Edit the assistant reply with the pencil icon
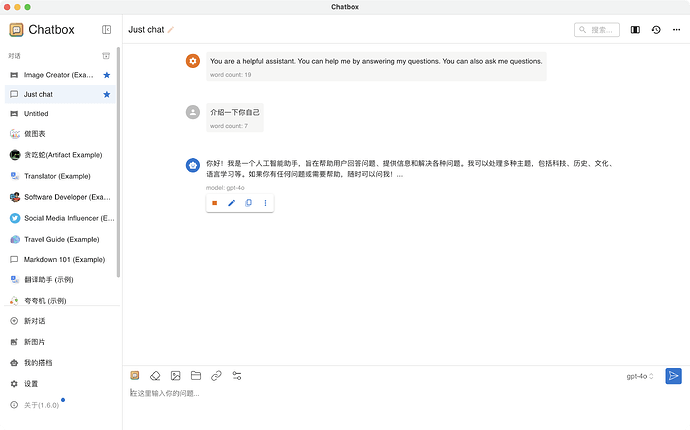Viewport: 690px width, 430px height. click(x=231, y=203)
